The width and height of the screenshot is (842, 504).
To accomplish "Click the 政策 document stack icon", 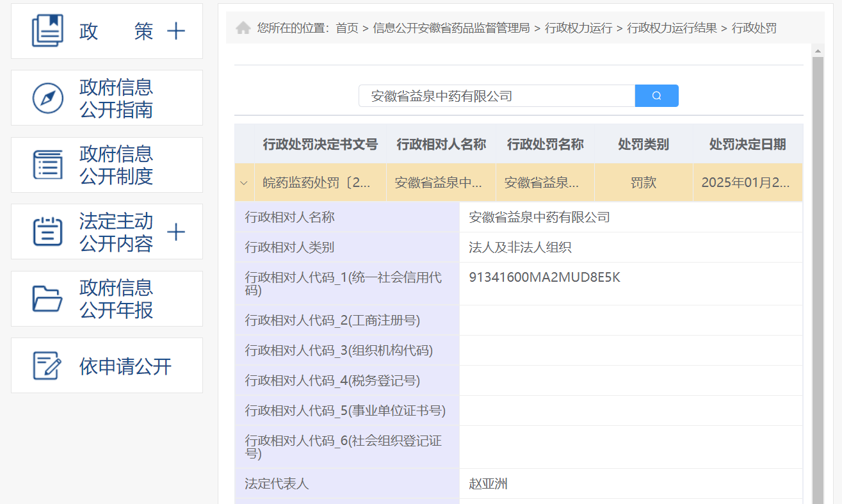I will click(48, 31).
